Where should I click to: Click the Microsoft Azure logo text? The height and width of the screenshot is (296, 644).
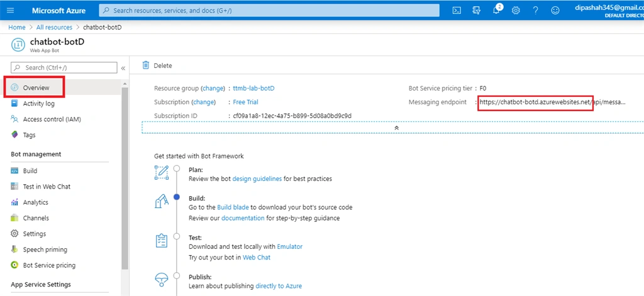58,11
